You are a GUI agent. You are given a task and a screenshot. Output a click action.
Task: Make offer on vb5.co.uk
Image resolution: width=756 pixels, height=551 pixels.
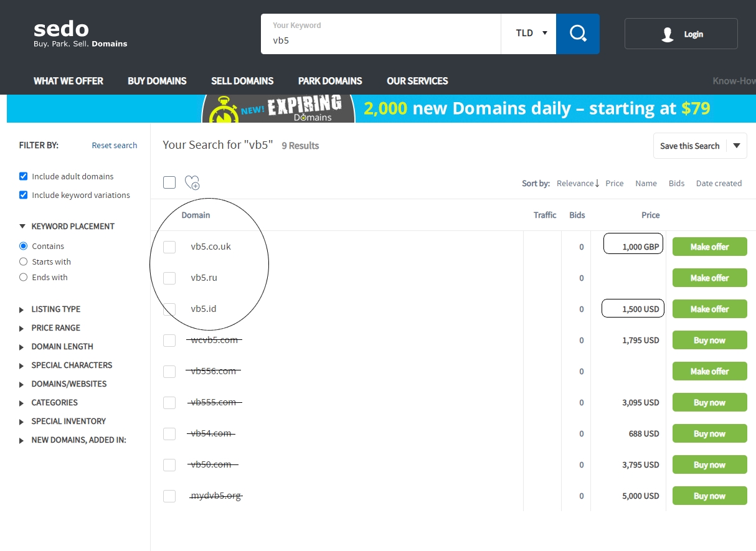point(709,247)
